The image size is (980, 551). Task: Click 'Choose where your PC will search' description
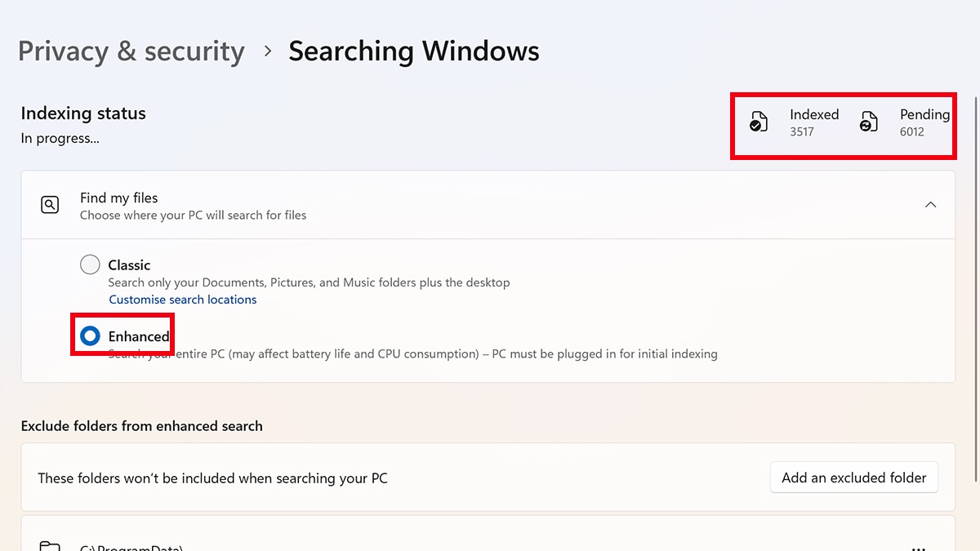click(x=194, y=216)
